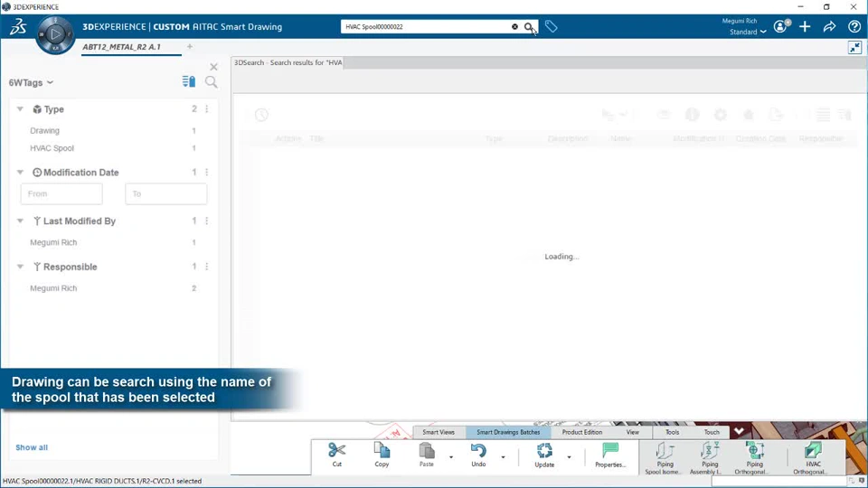The height and width of the screenshot is (488, 868).
Task: Switch to Smart Views tab
Action: point(439,432)
